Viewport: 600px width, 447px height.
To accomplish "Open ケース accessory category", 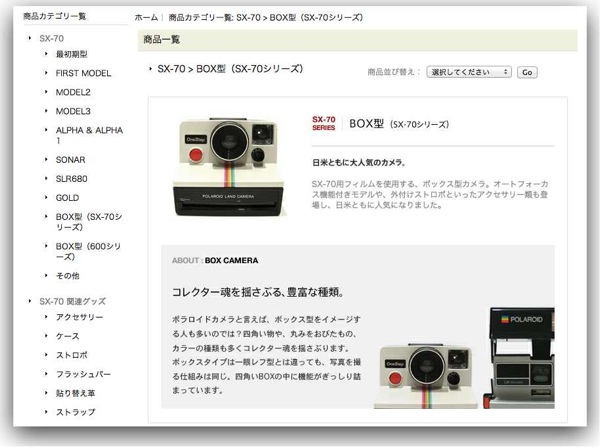I will click(x=68, y=336).
